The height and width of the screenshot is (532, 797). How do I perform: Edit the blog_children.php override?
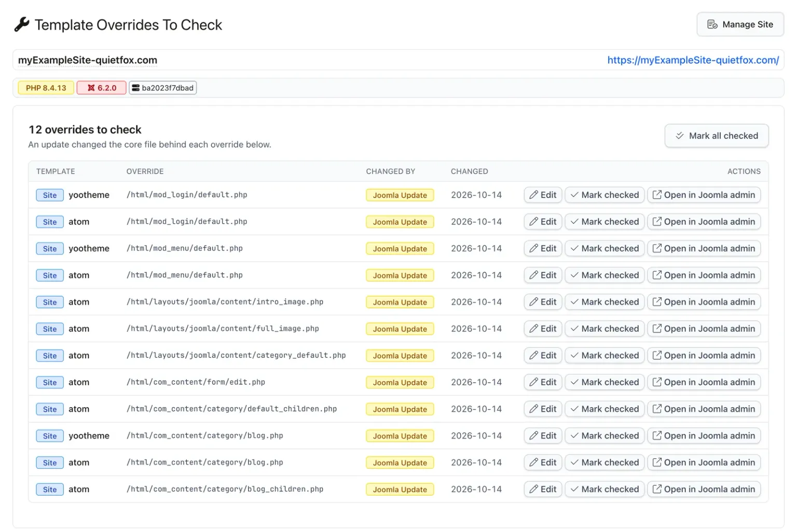click(543, 489)
